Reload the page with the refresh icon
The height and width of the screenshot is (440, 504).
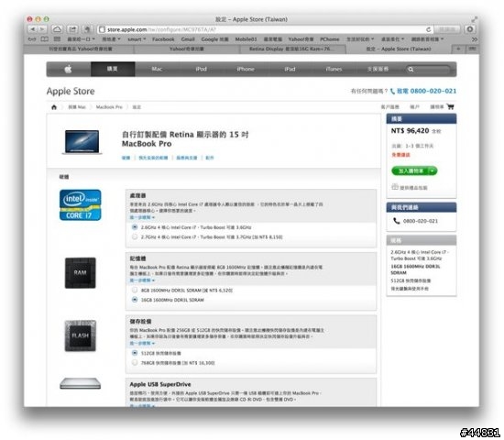428,29
